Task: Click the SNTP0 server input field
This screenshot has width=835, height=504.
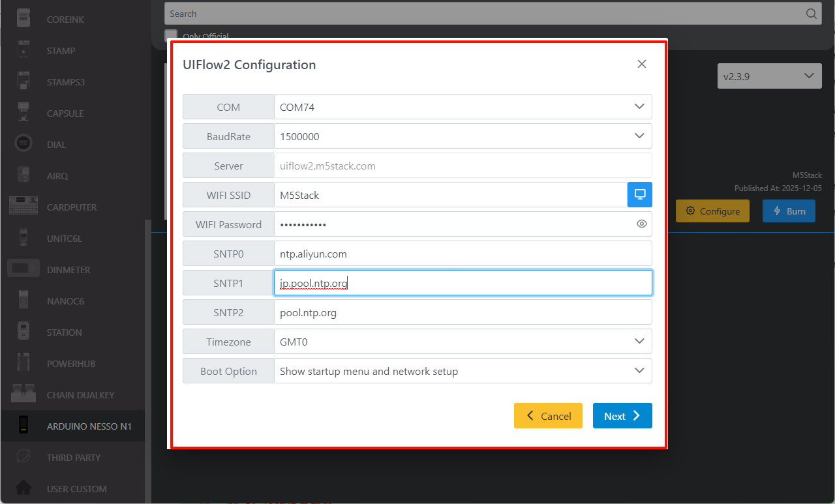Action: (463, 254)
